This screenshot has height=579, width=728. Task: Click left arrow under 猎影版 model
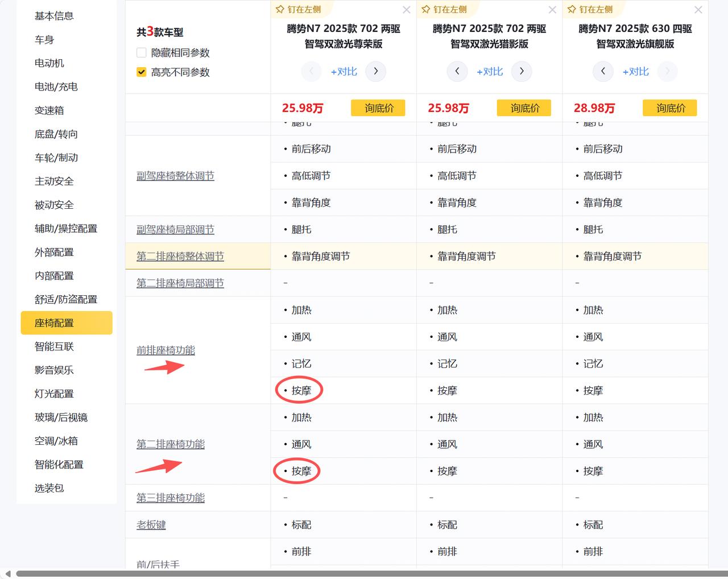coord(457,71)
